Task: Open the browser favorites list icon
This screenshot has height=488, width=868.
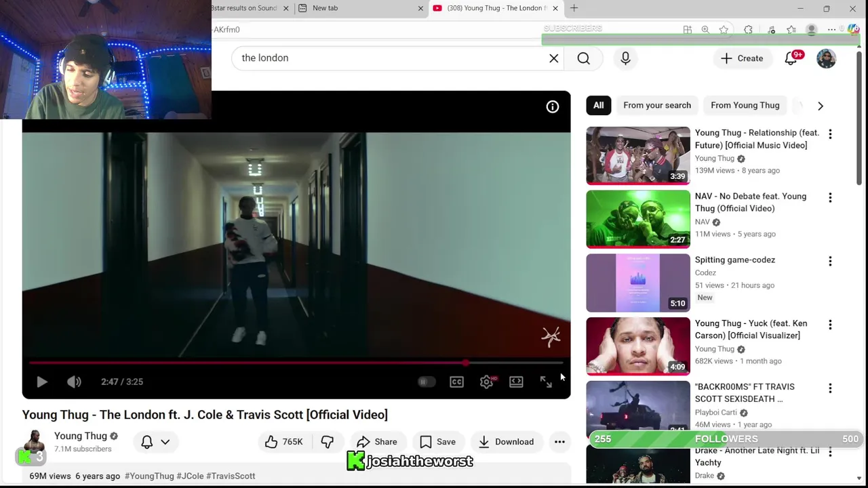Action: click(791, 30)
